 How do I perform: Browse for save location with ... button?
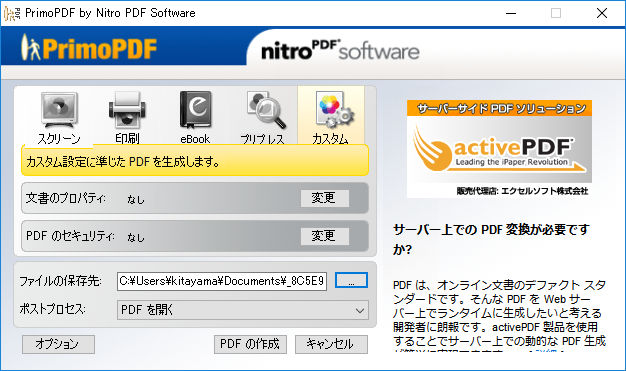point(351,280)
